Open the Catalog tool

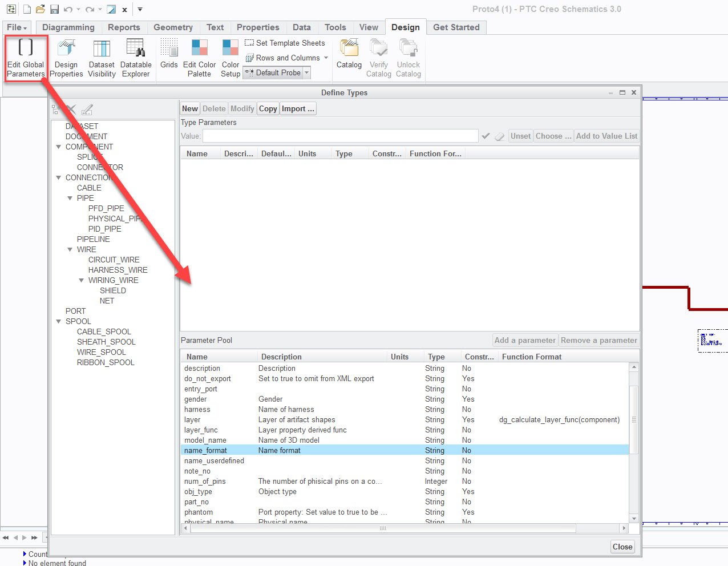point(349,54)
